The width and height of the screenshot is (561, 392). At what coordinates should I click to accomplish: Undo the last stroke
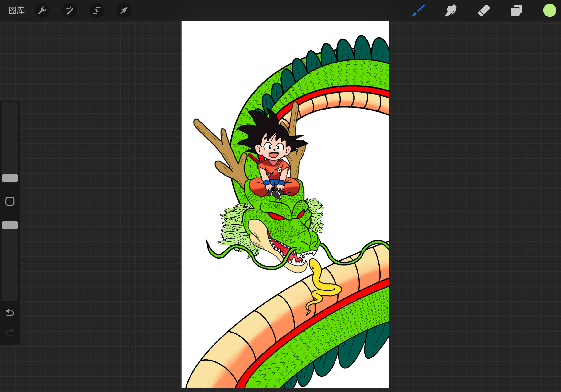pyautogui.click(x=10, y=313)
